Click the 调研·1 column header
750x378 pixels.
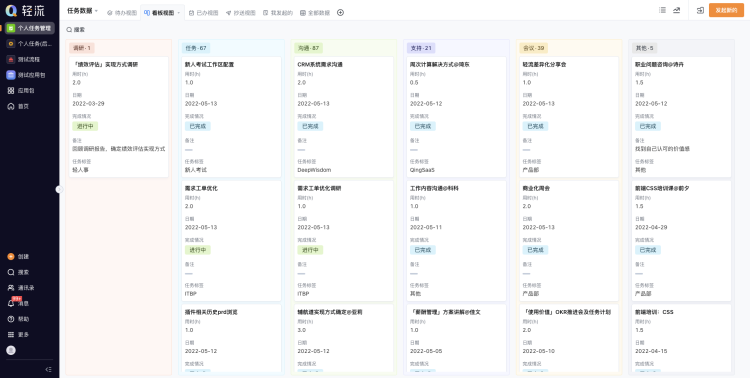81,48
